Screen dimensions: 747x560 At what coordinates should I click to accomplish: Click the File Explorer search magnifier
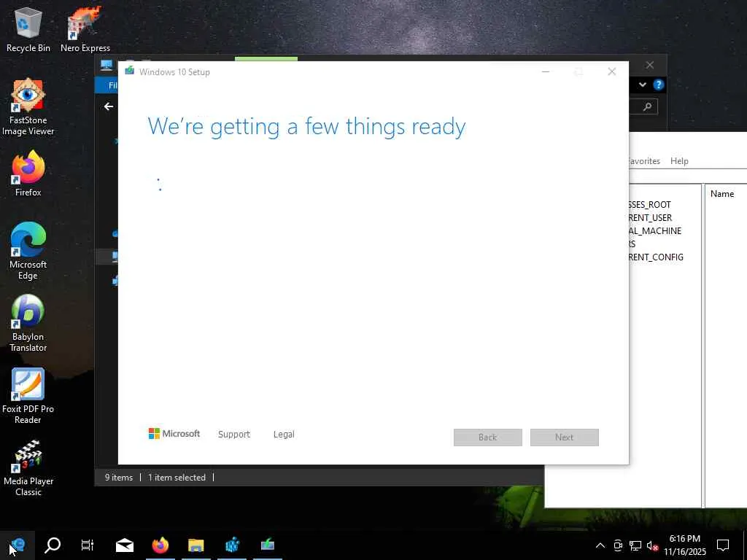(647, 106)
